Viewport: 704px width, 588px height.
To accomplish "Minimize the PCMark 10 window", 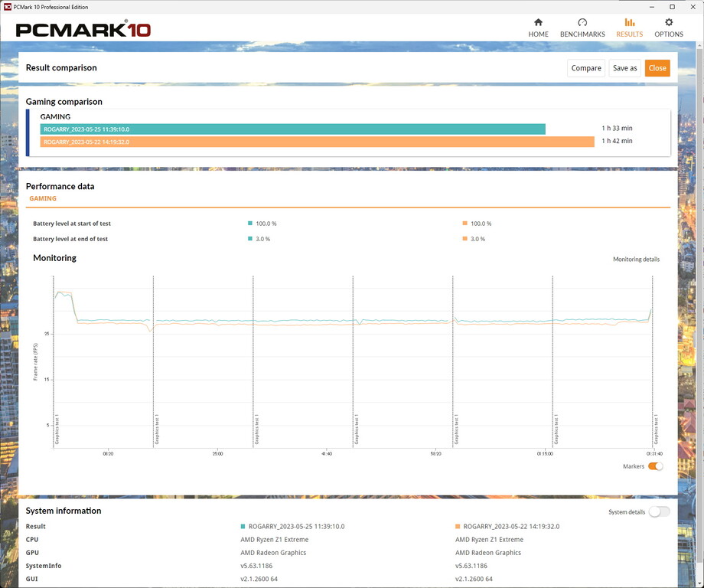I will tap(651, 7).
